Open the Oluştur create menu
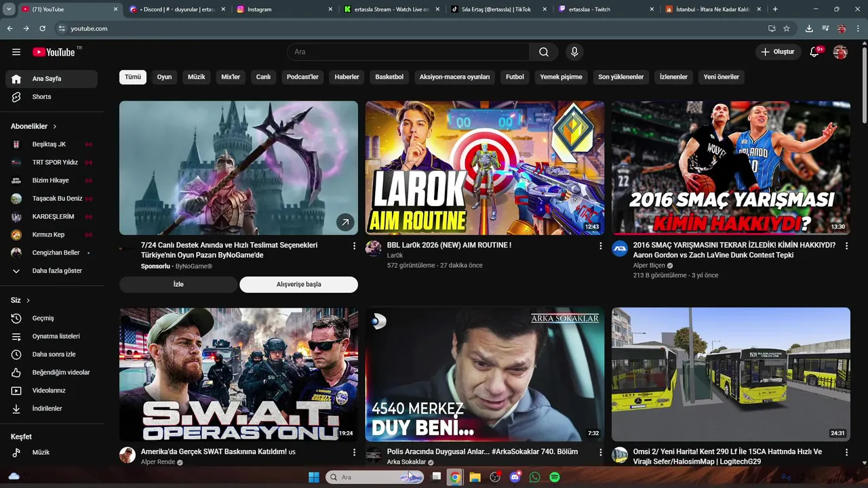The image size is (868, 488). (x=778, y=52)
